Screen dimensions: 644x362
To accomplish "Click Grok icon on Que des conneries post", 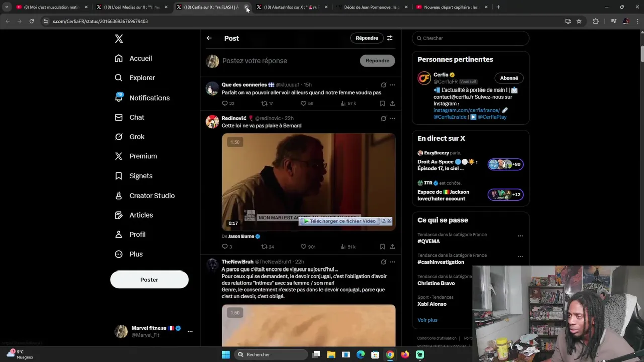I will pos(383,85).
